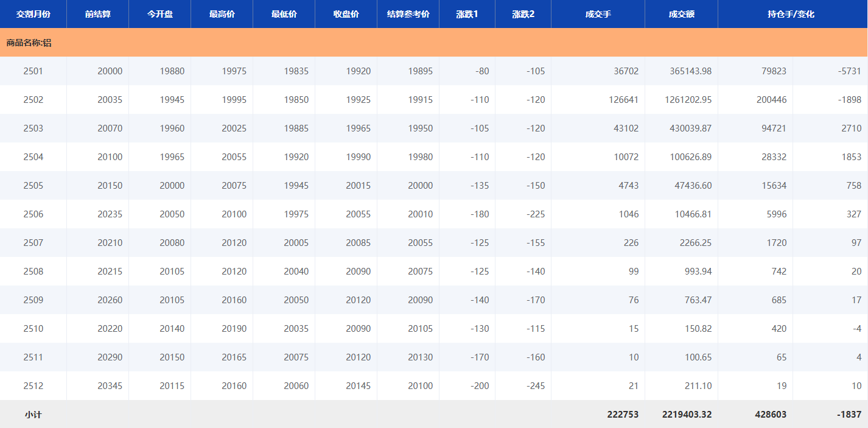Select the 最低价 column header
Image resolution: width=868 pixels, height=428 pixels.
pyautogui.click(x=284, y=14)
